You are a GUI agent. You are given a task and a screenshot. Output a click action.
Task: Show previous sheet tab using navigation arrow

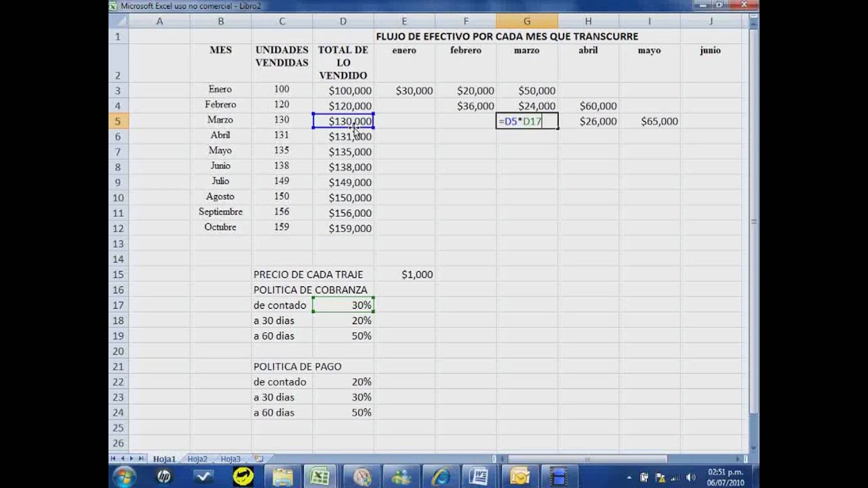(x=123, y=459)
